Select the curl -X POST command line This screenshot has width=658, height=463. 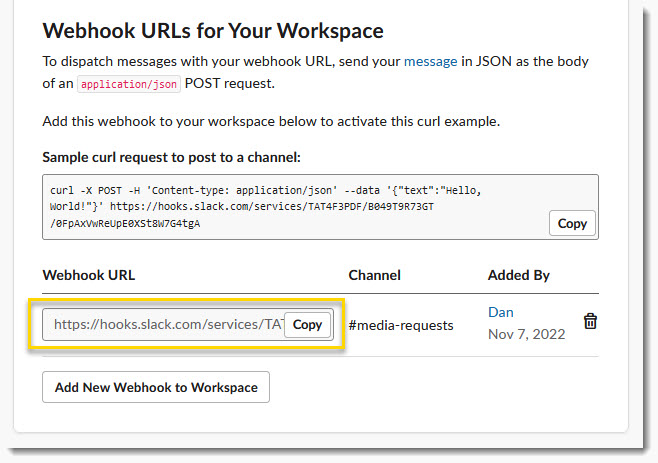(x=265, y=191)
